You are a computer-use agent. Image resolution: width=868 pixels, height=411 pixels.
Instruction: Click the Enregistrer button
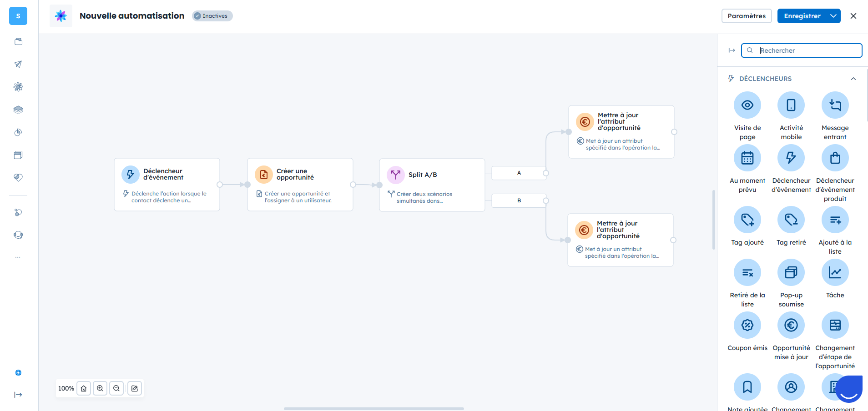tap(802, 16)
